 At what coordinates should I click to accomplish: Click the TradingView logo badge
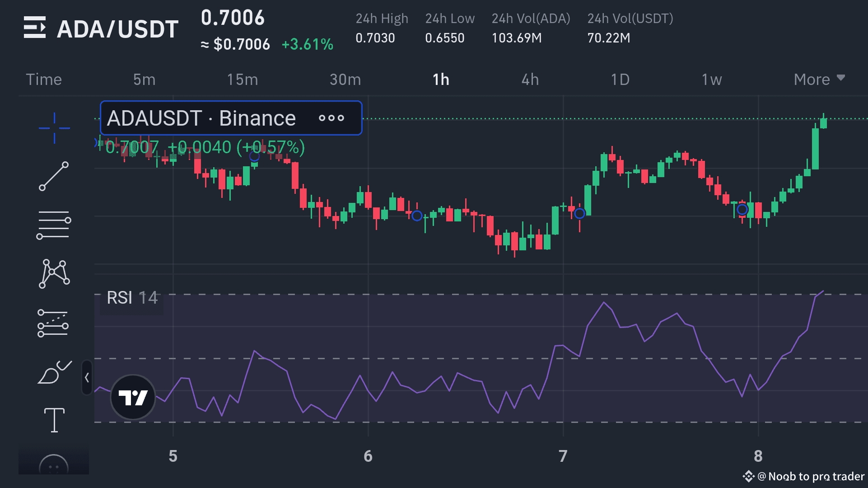[x=133, y=397]
